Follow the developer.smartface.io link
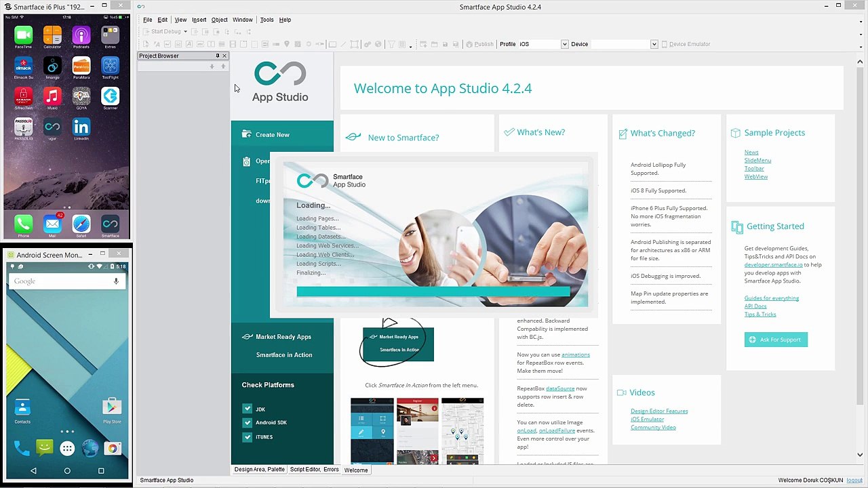The height and width of the screenshot is (488, 868). pyautogui.click(x=773, y=265)
